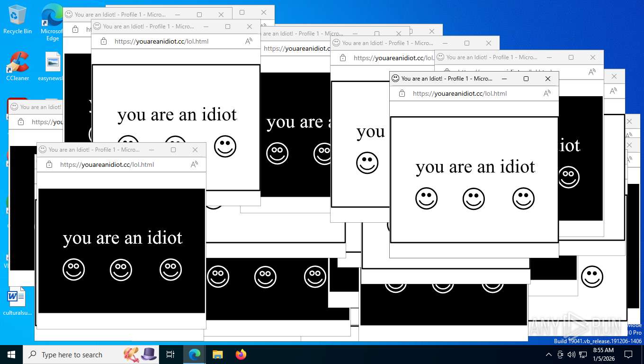
Task: Open the Microsoft Edge desktop shortcut
Action: pyautogui.click(x=53, y=22)
